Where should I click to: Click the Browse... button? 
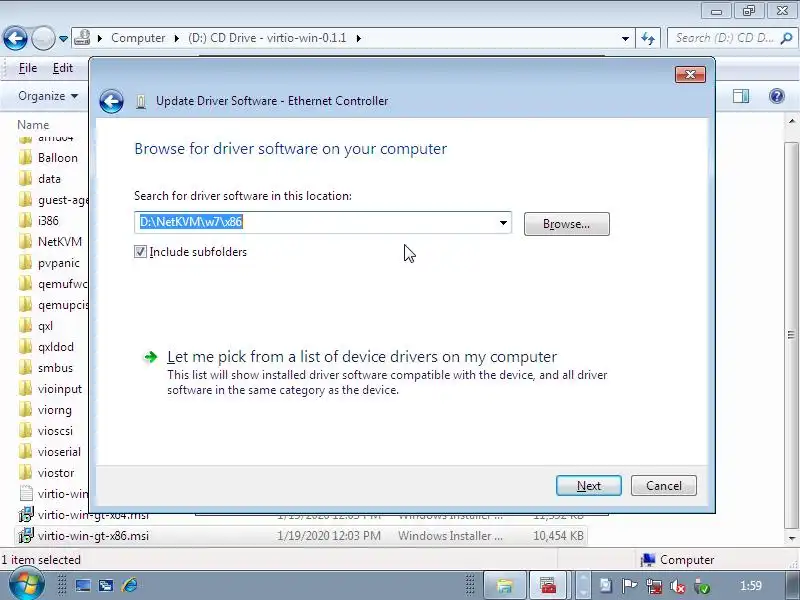566,224
